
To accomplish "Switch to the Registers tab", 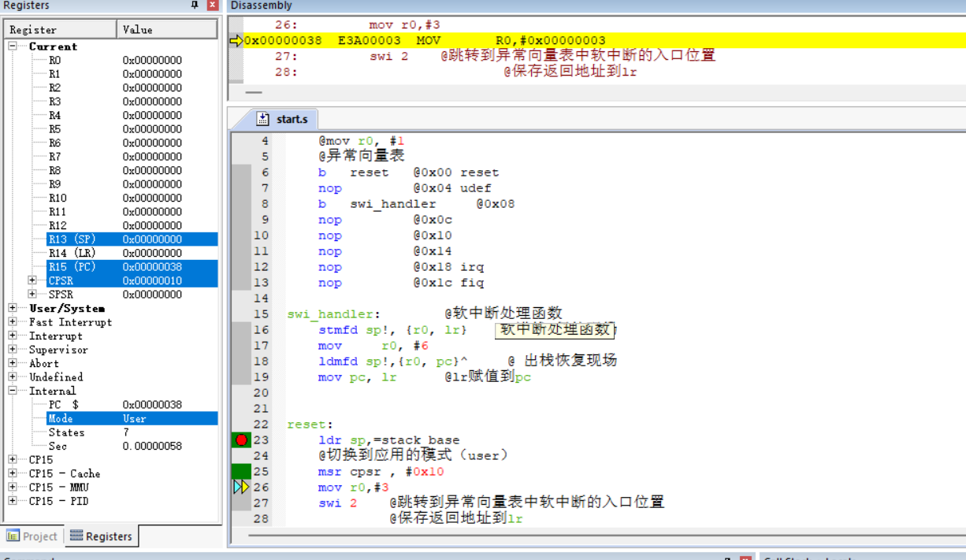I will [101, 536].
